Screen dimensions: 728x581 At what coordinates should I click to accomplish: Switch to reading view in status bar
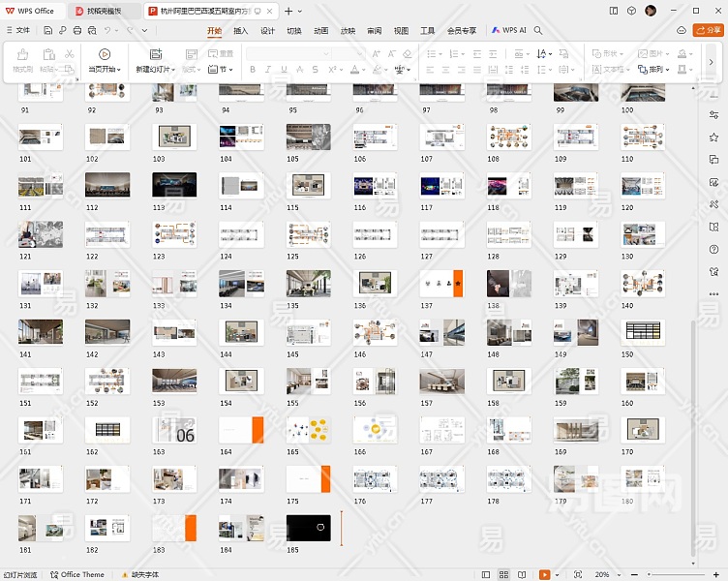coord(524,574)
